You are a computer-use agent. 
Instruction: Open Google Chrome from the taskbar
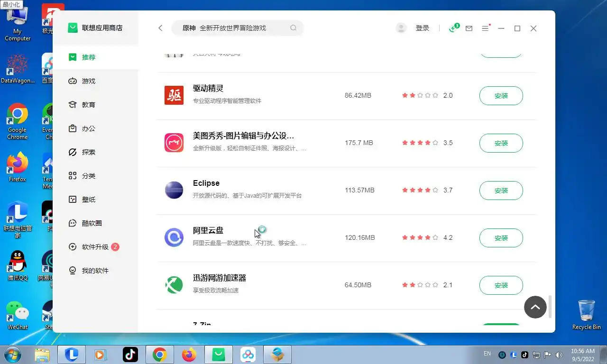160,355
